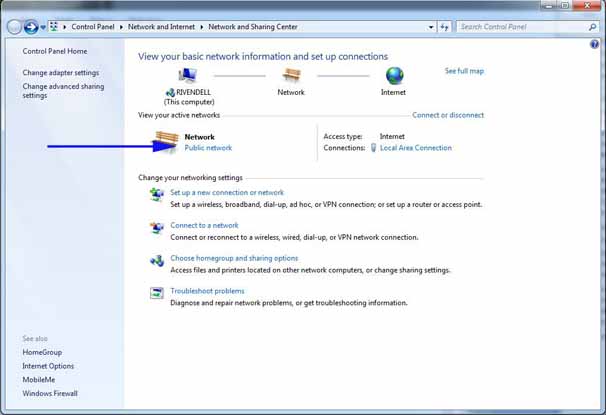Click the RIVENDELL computer icon in map
Screen dimensions: 606x415
(x=188, y=75)
